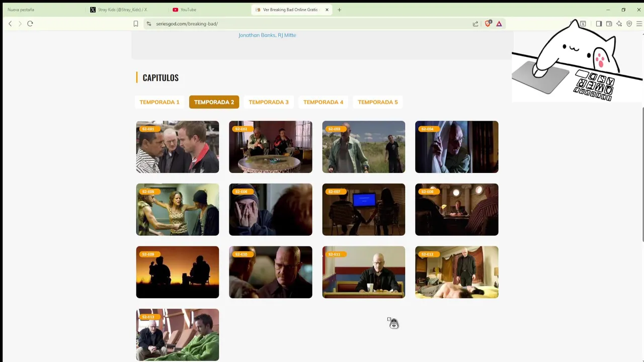Open episode S2-E10 thumbnail
The height and width of the screenshot is (362, 644).
click(271, 272)
